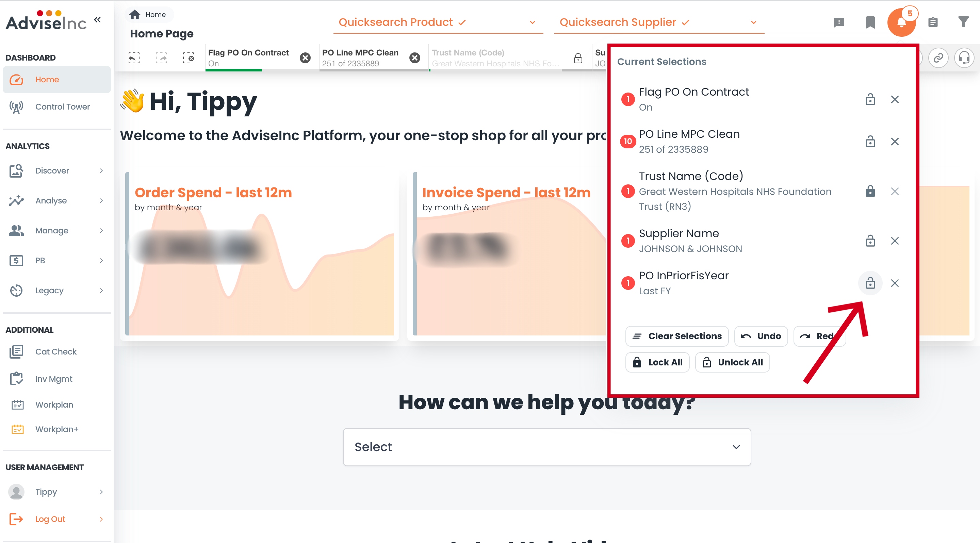This screenshot has width=980, height=543.
Task: Open Control Tower in sidebar
Action: 62,107
